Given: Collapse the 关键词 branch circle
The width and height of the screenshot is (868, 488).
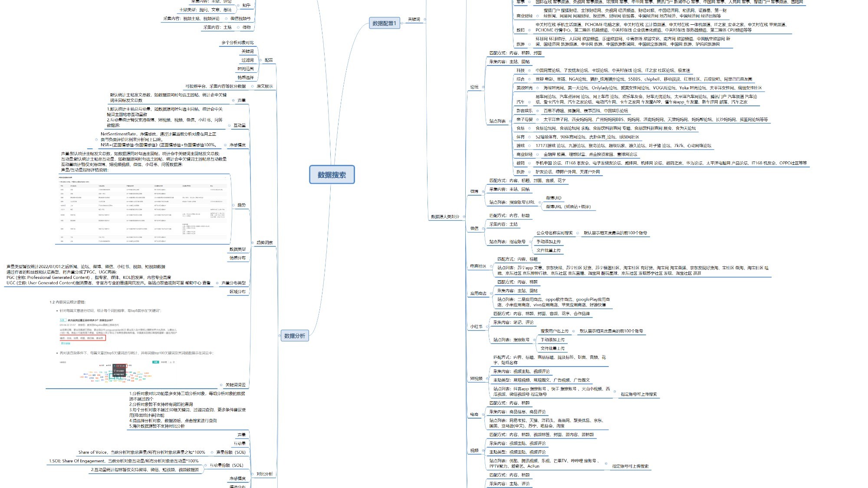Looking at the screenshot, I should point(424,19).
